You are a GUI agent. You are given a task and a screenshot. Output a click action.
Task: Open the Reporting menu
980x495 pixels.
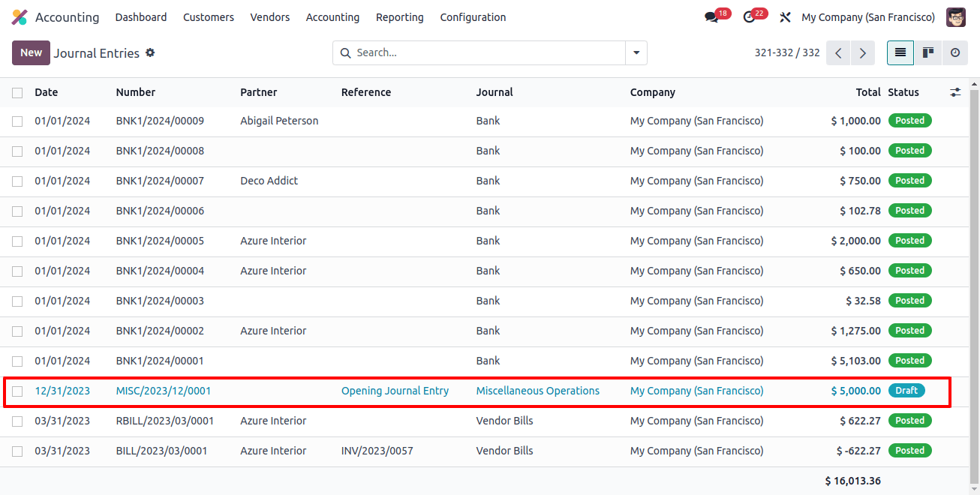[x=400, y=17]
